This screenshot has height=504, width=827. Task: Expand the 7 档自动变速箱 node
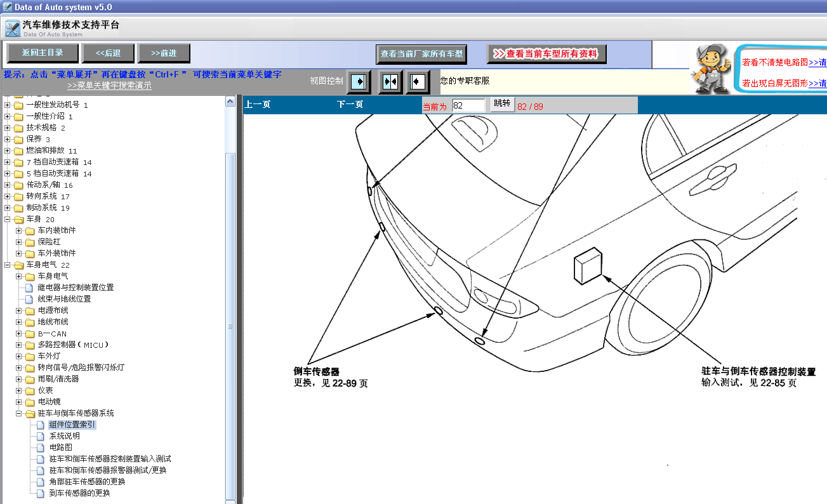click(8, 162)
